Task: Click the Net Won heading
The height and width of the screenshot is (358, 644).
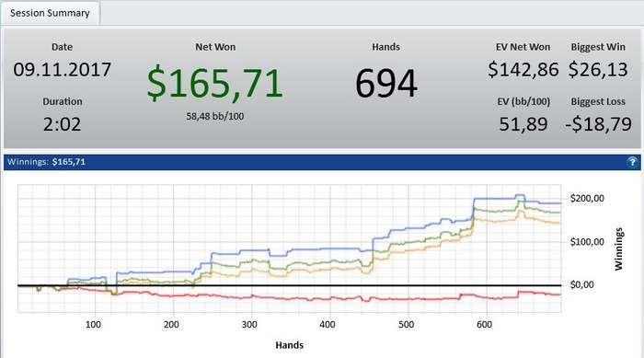Action: [215, 47]
